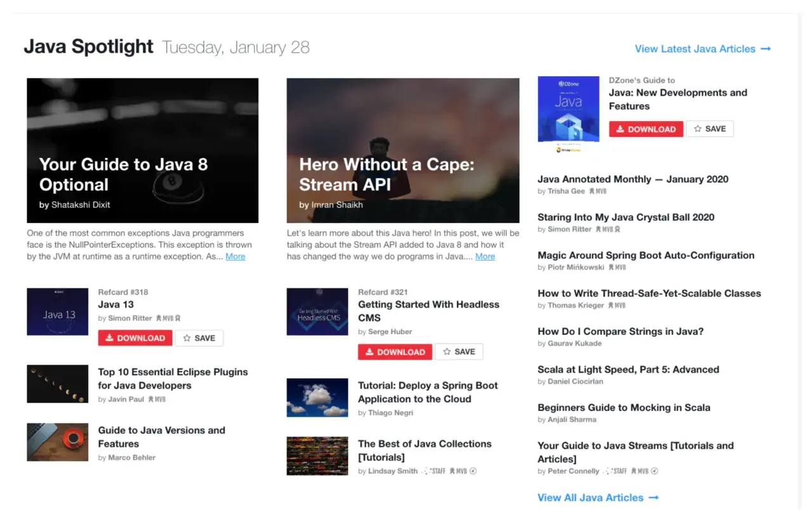Open Java 13 refcard thumbnail
Image resolution: width=812 pixels, height=518 pixels.
tap(58, 312)
